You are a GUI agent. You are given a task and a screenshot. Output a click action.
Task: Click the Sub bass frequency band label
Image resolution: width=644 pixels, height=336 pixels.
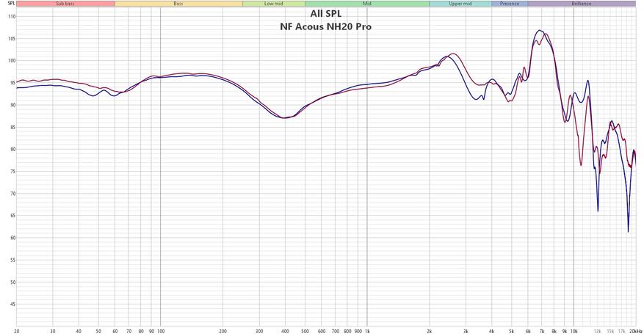click(65, 4)
